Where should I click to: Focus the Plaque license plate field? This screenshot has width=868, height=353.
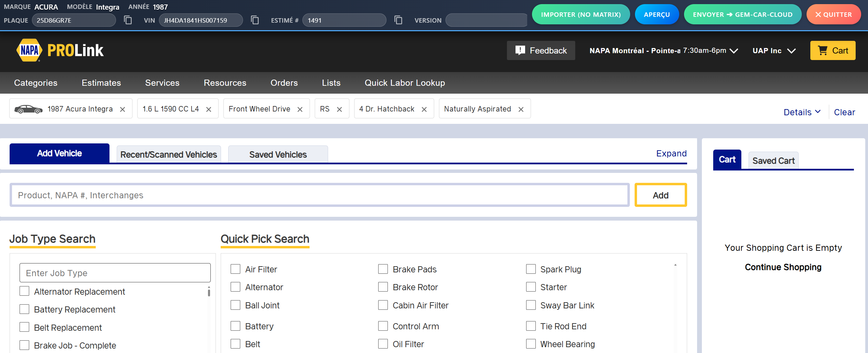(x=74, y=20)
